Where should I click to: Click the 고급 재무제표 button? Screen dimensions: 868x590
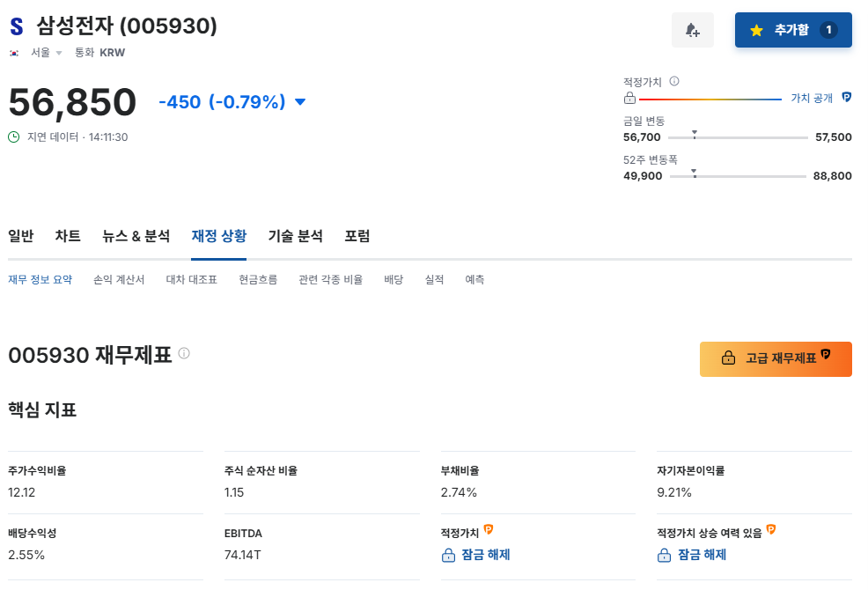[776, 359]
